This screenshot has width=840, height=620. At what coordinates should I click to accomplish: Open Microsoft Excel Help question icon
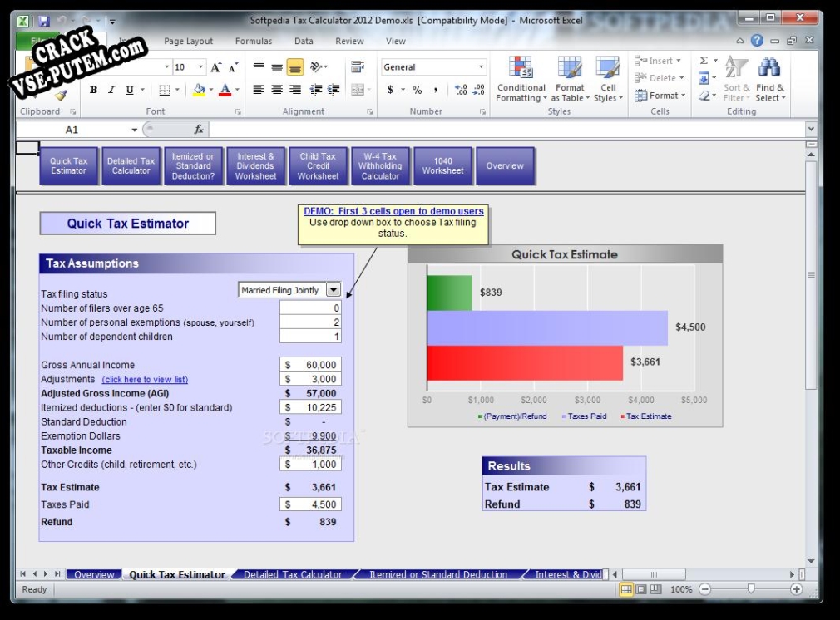coord(757,40)
